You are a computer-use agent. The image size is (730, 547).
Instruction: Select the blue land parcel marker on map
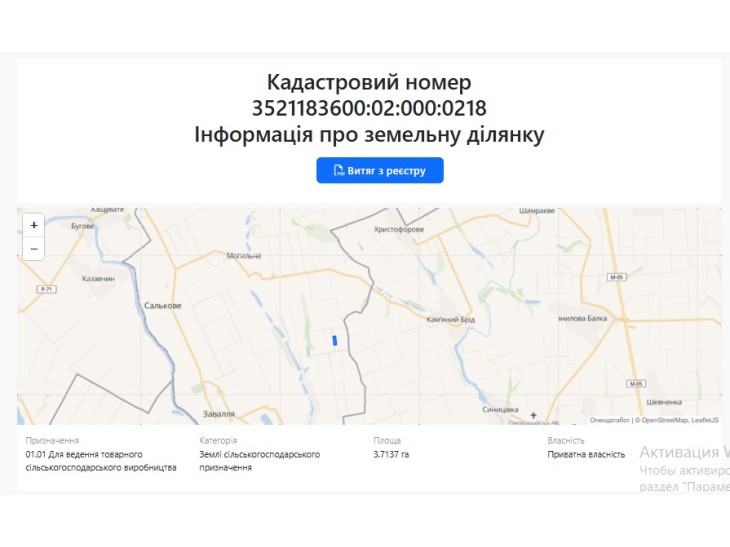pyautogui.click(x=334, y=341)
